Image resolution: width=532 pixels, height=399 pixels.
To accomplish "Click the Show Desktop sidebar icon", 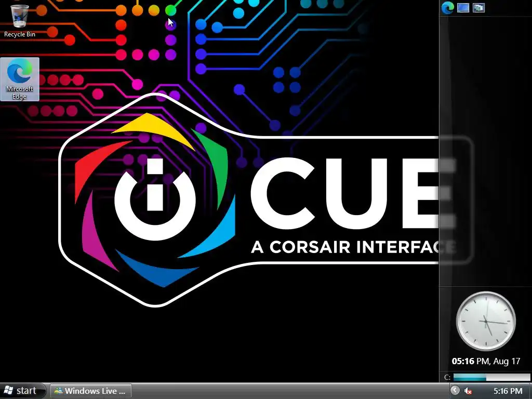I will [x=463, y=7].
